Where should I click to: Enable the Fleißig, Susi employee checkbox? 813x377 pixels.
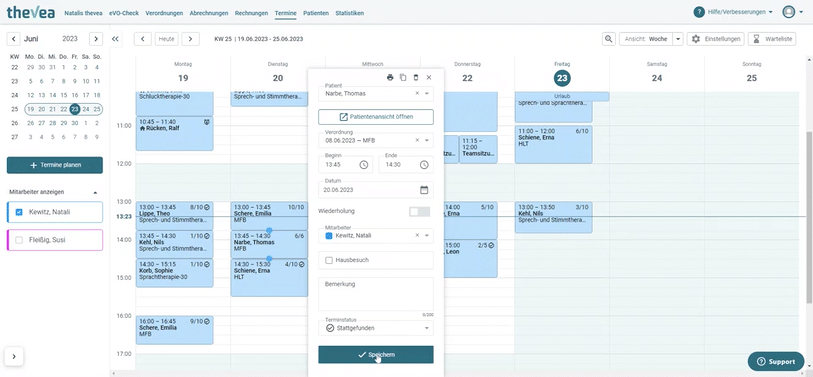pos(19,240)
